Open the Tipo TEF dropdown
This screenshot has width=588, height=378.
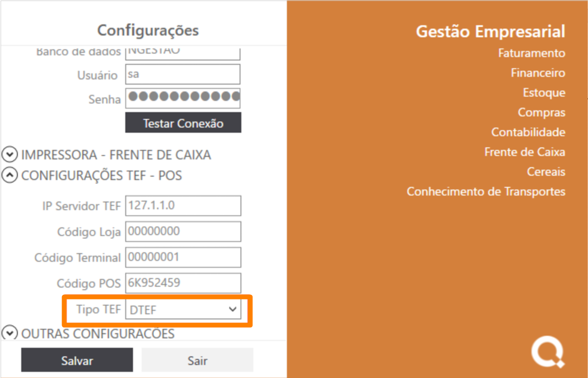[183, 309]
